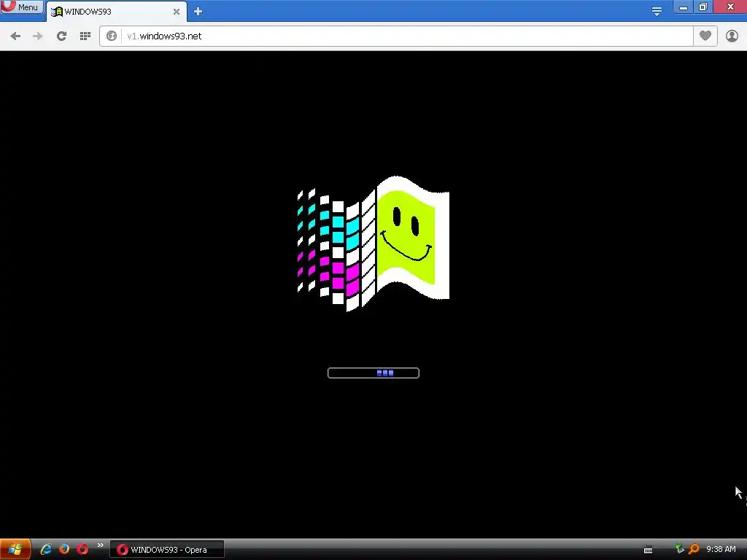Click the network status tray icon
Viewport: 747px width, 560px height.
tap(680, 549)
